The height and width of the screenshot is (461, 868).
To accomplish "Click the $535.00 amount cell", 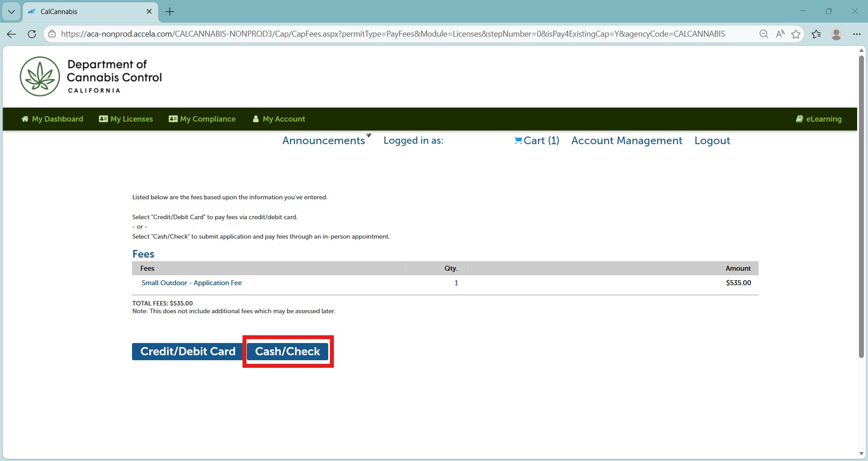I will point(738,283).
